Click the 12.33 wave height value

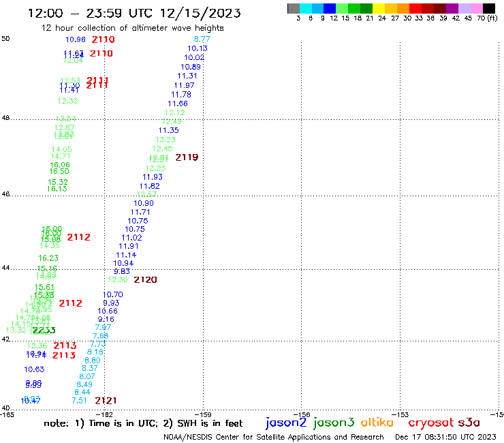67,101
